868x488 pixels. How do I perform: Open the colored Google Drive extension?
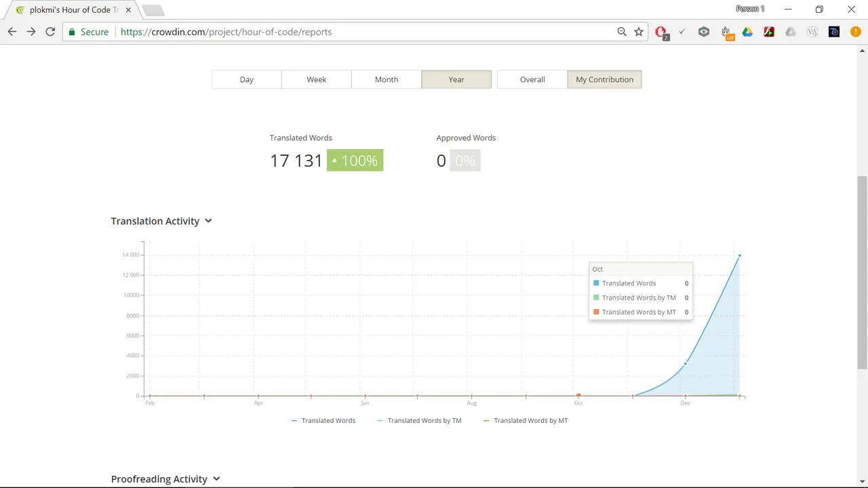point(747,32)
